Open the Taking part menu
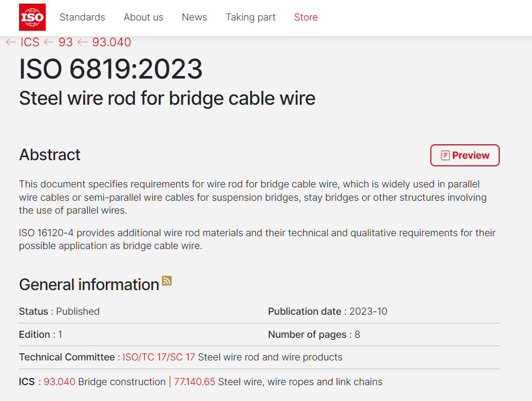 point(251,17)
